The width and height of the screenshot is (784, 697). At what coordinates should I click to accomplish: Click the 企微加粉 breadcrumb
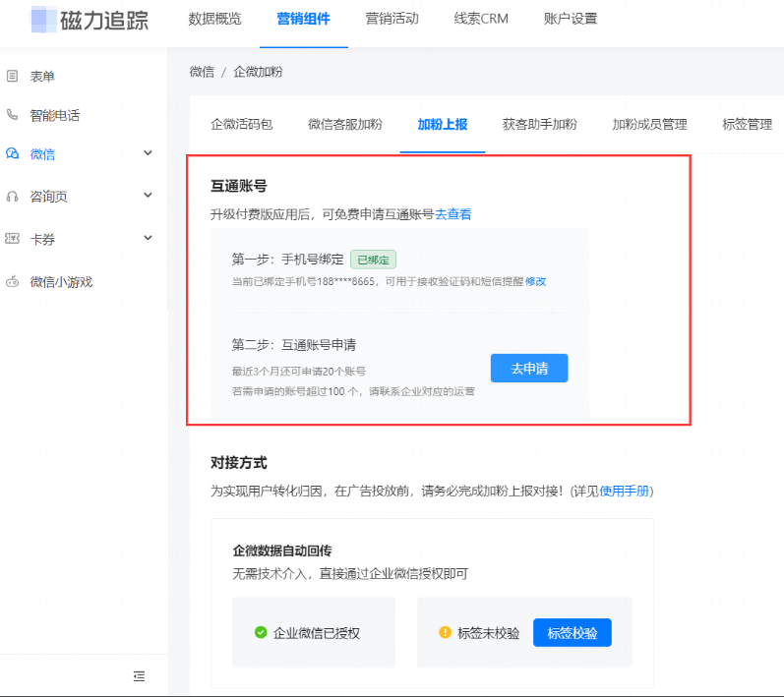click(x=258, y=72)
